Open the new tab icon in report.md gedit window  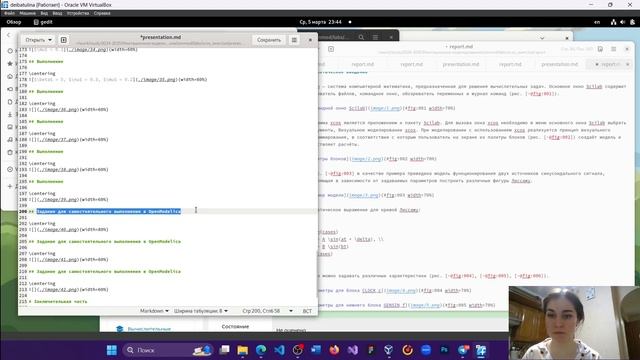(331, 49)
